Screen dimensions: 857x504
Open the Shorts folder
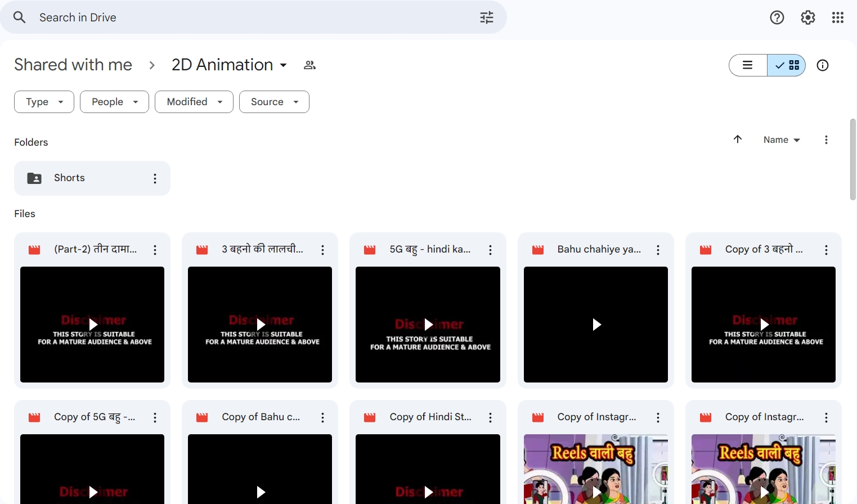click(x=92, y=178)
